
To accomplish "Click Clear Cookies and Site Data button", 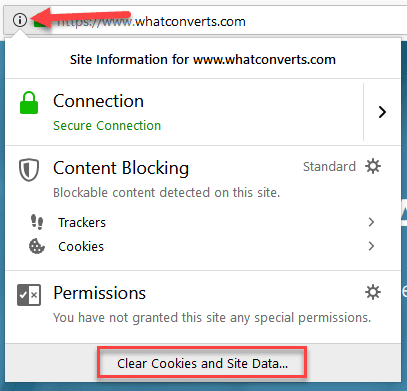I will (202, 363).
